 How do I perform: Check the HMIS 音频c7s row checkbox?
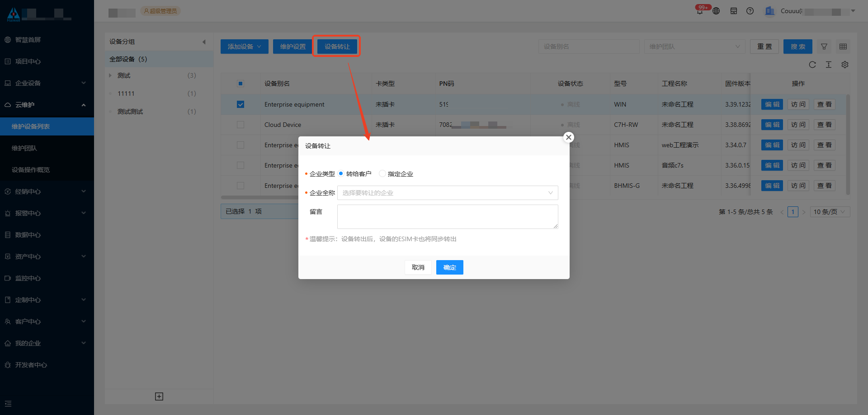tap(241, 165)
